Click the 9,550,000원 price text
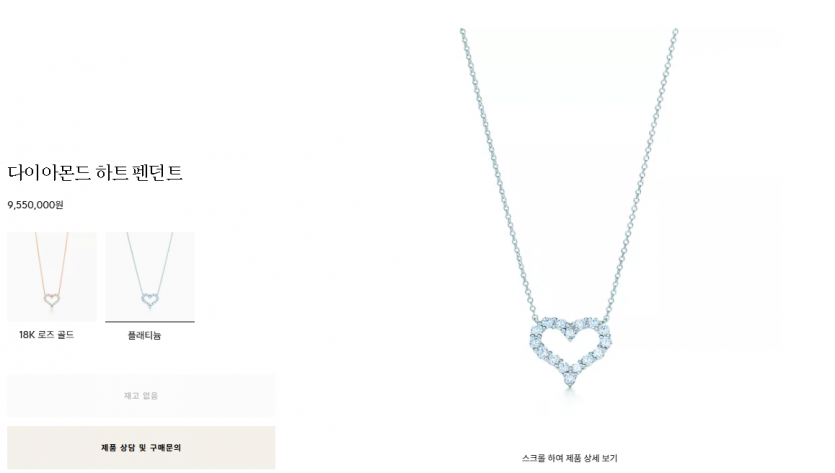Image resolution: width=835 pixels, height=473 pixels. click(x=35, y=205)
